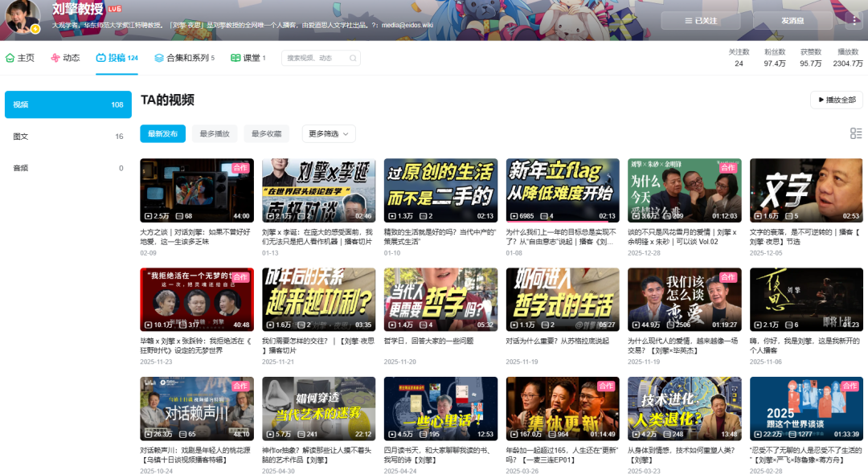The width and height of the screenshot is (868, 474).
Task: Open the 合集和系列 tab
Action: (x=184, y=58)
